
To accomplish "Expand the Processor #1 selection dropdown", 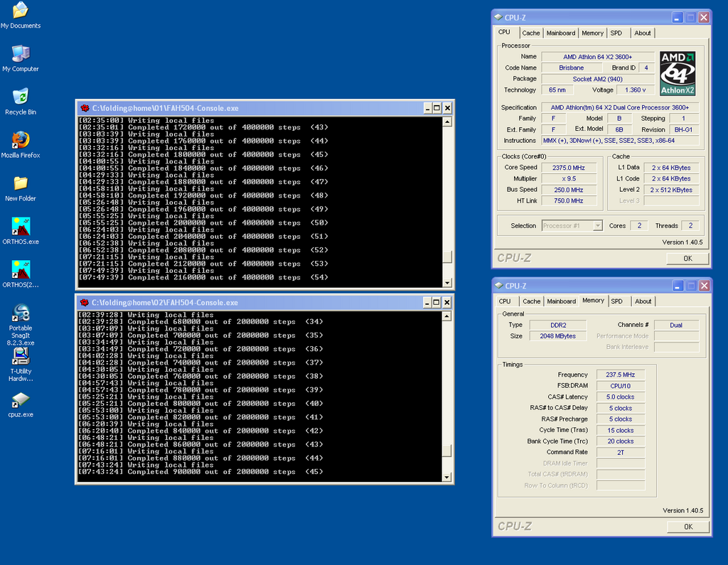I will pos(597,226).
